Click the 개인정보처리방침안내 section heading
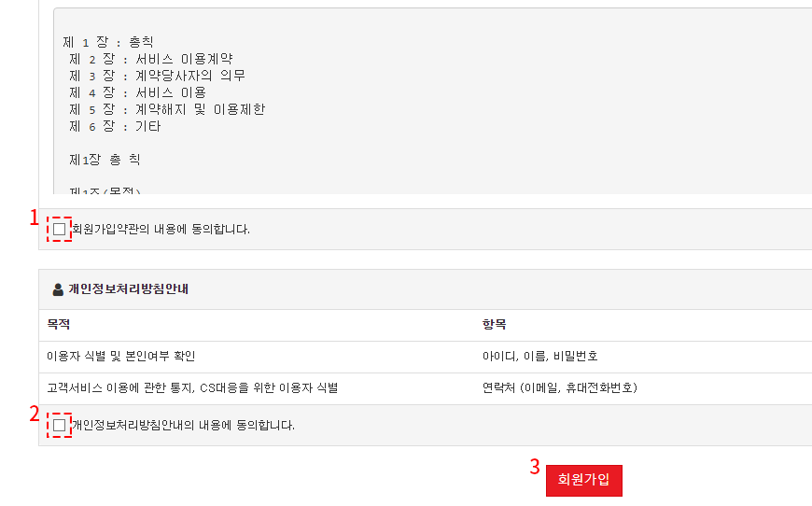 (x=128, y=289)
